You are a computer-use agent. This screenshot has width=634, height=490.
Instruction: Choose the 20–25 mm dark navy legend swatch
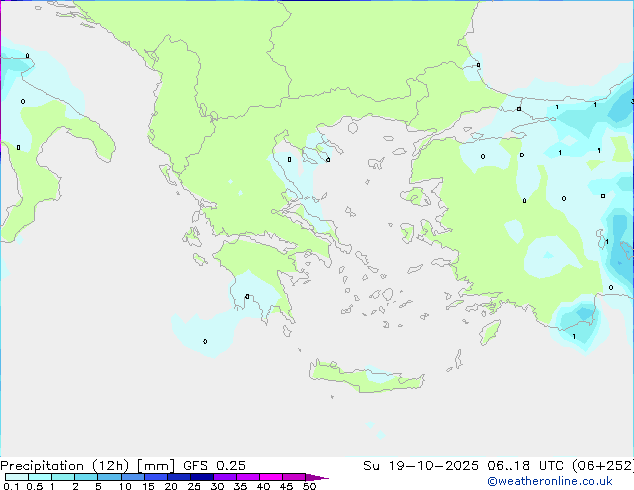179,477
